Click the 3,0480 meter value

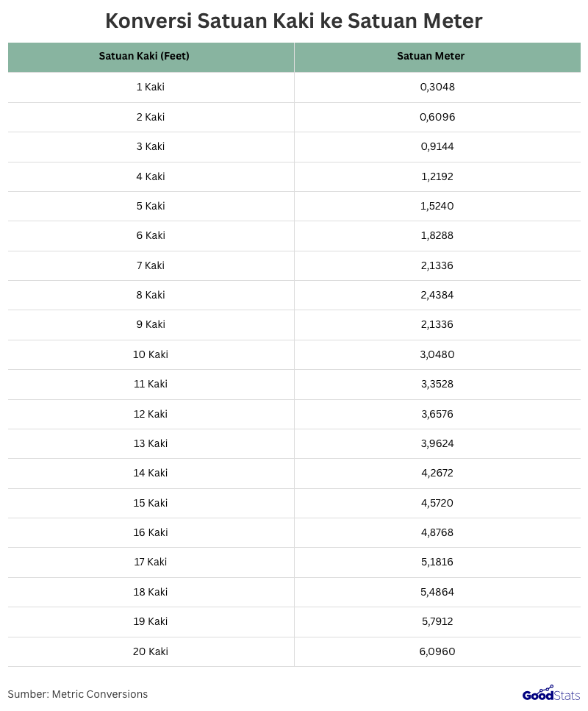tap(437, 354)
